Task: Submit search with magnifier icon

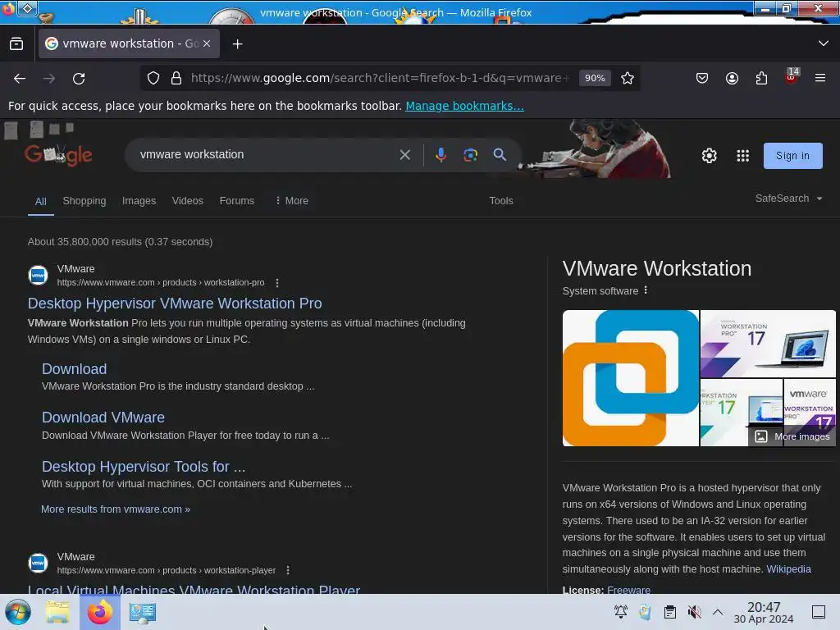Action: click(500, 155)
